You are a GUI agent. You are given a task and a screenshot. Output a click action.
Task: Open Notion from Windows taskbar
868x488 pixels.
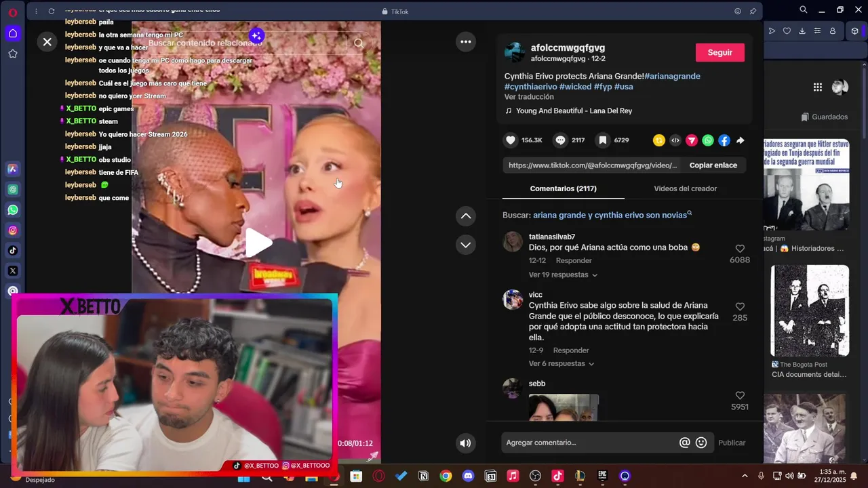[x=424, y=476]
